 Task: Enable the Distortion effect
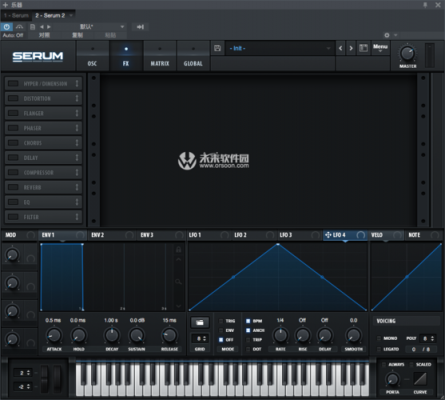[x=13, y=98]
